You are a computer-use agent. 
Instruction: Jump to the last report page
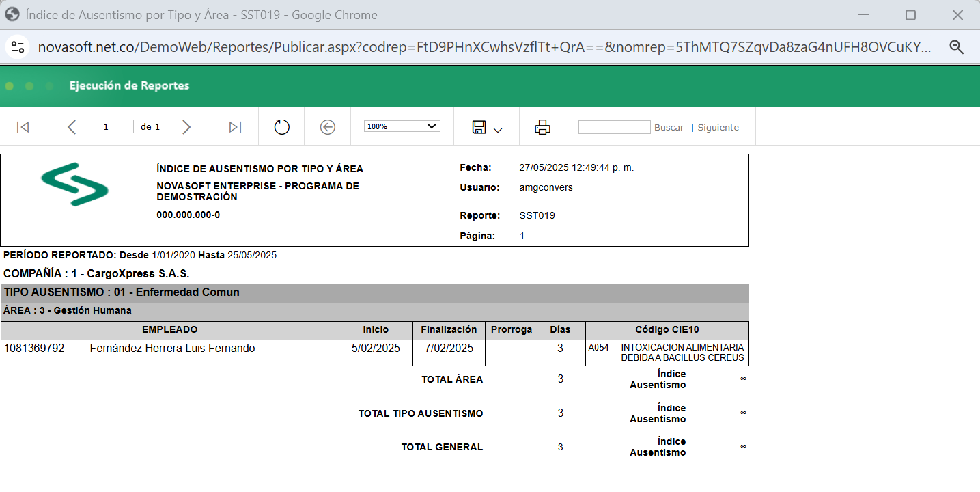coord(236,127)
